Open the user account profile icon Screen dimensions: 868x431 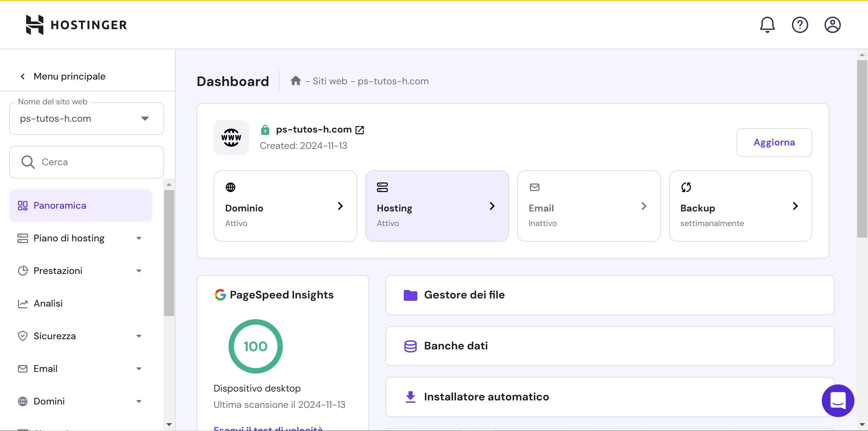[832, 25]
